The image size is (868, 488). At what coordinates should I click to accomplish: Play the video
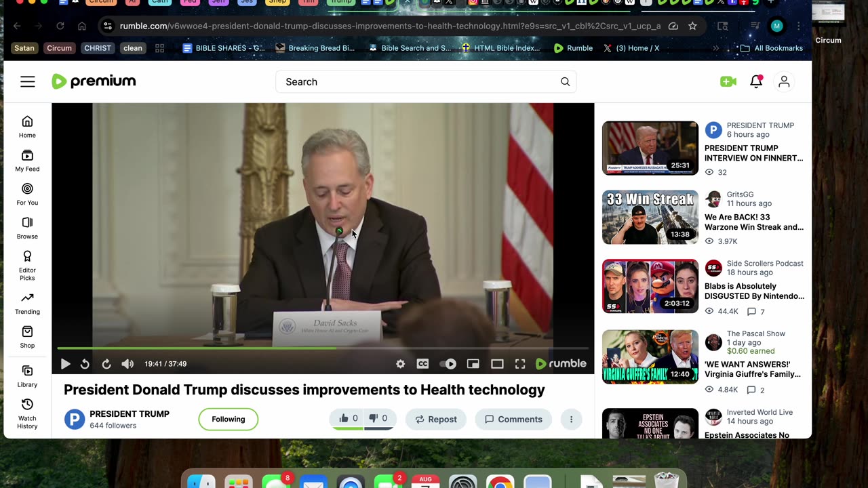coord(65,364)
